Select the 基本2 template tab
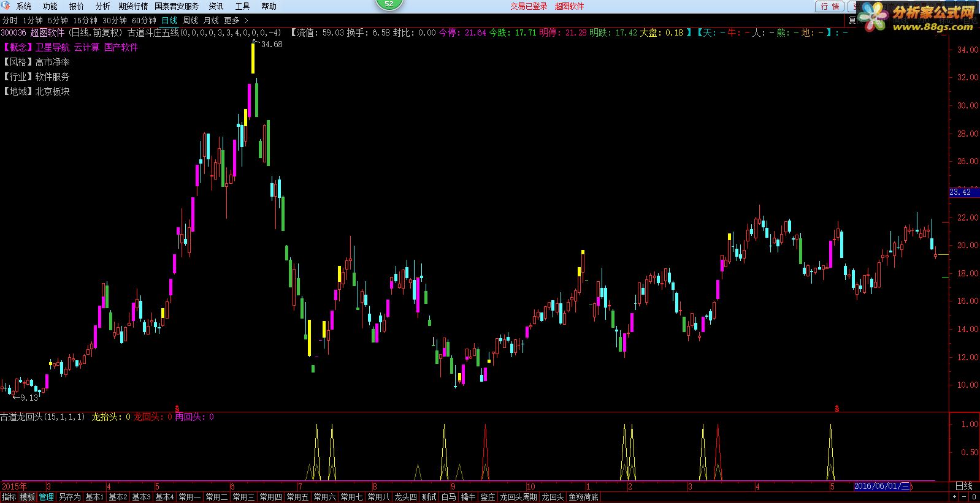Viewport: 980px width, 503px height. point(118,497)
